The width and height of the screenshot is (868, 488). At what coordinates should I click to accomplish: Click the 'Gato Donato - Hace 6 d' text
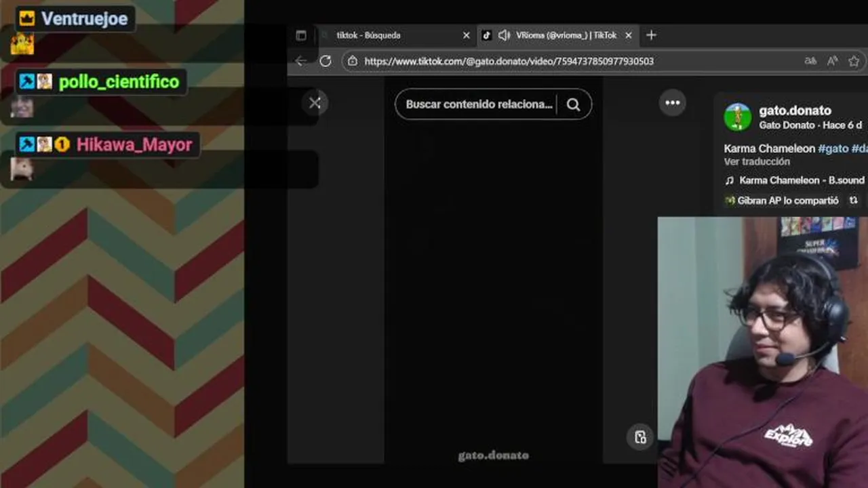(810, 125)
